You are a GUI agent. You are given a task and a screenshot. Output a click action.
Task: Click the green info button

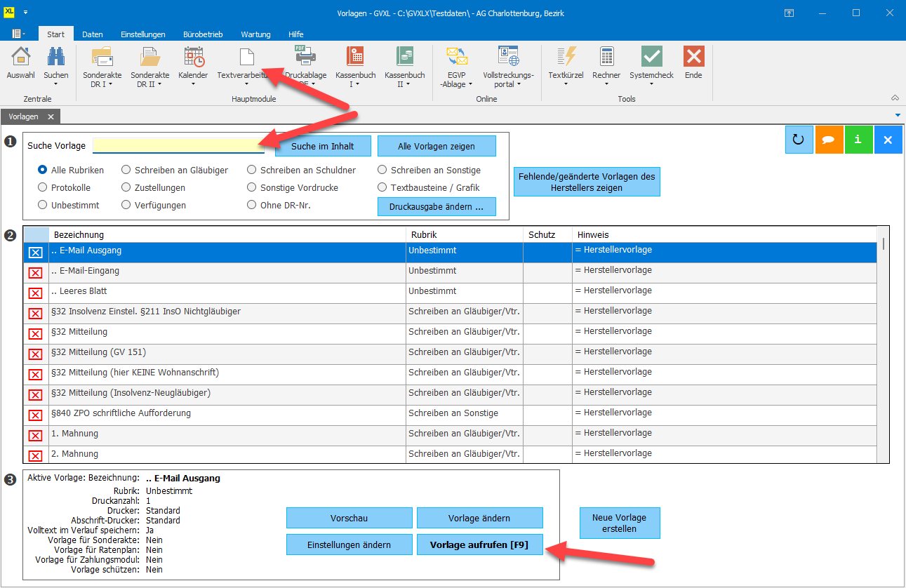click(x=858, y=140)
